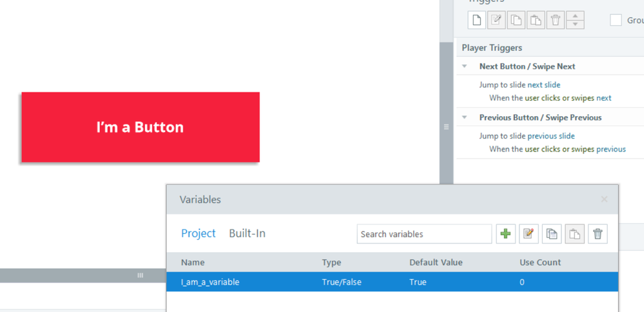644x312 pixels.
Task: Collapse the Next Button / Swipe Next trigger
Action: point(465,66)
